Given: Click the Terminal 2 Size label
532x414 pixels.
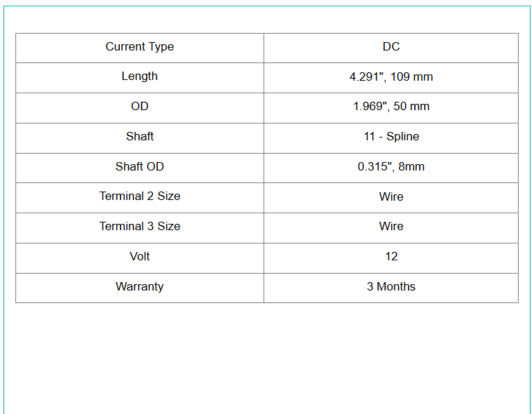Looking at the screenshot, I should [x=139, y=196].
